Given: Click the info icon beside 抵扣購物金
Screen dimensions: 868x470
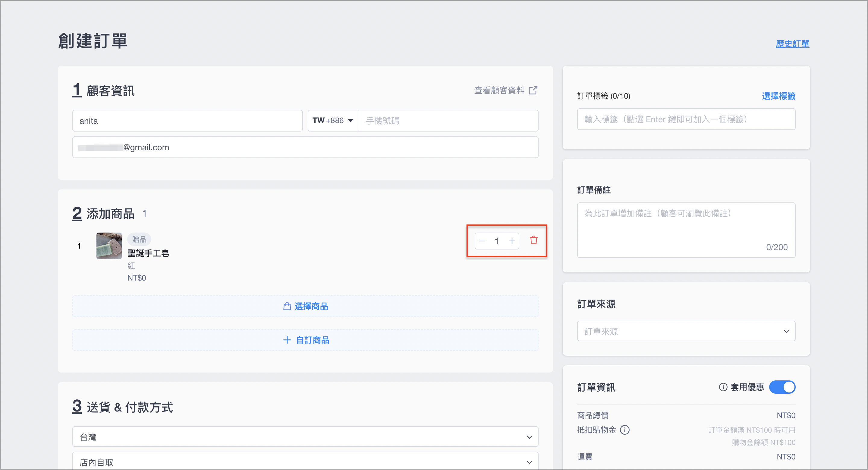Looking at the screenshot, I should tap(625, 430).
